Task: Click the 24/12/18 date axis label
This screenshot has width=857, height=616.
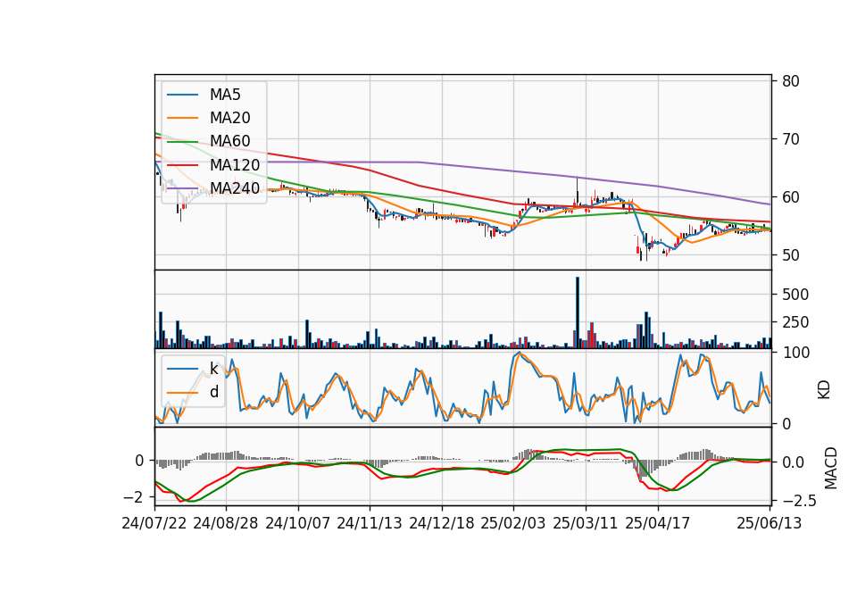Action: click(x=442, y=523)
